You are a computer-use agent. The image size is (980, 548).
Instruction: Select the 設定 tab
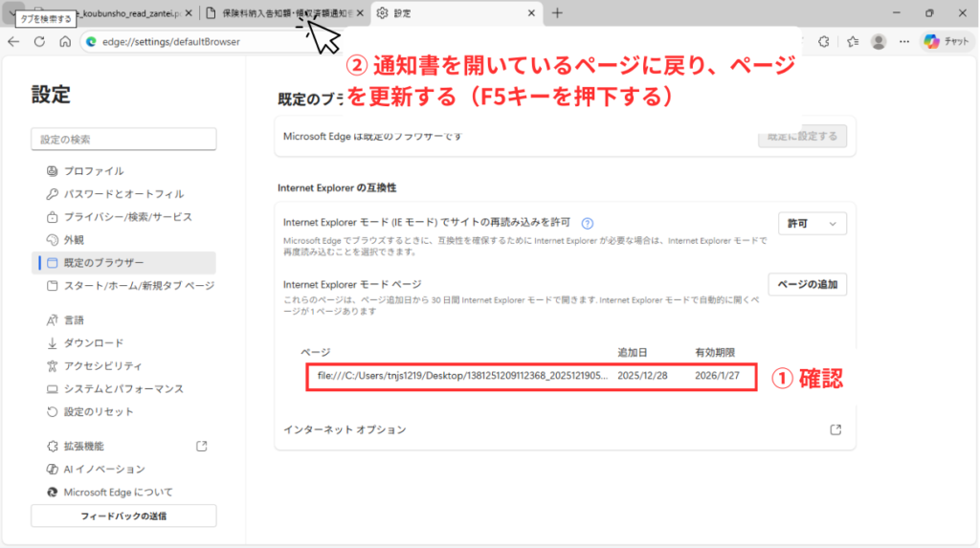coord(457,13)
